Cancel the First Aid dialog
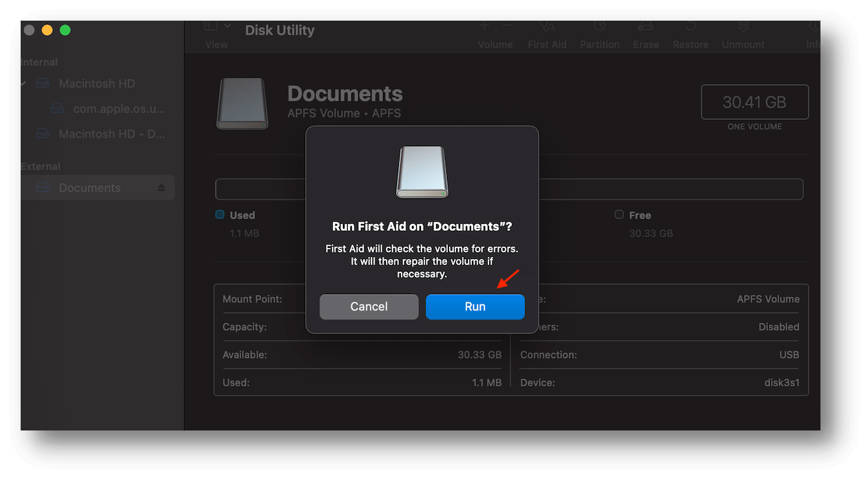 (x=369, y=306)
